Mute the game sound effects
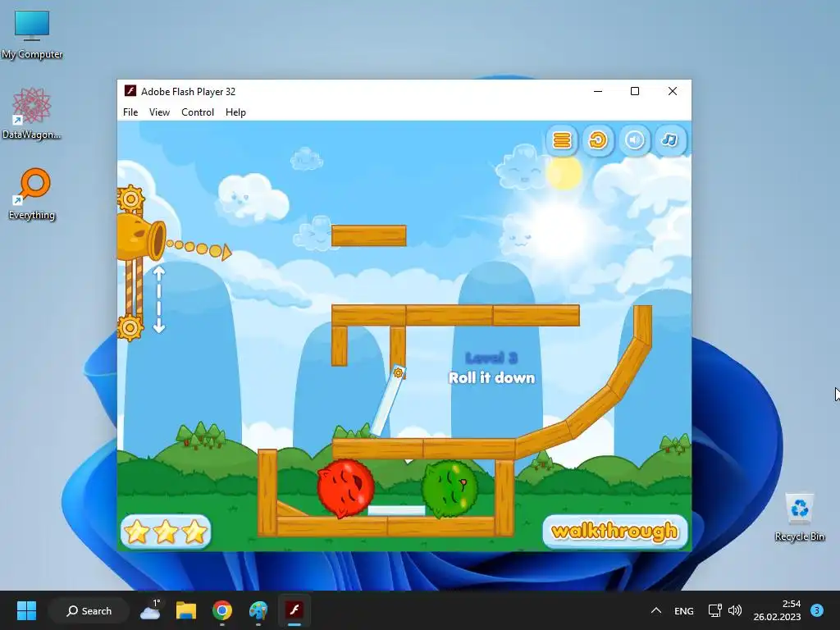This screenshot has height=630, width=840. coord(634,140)
